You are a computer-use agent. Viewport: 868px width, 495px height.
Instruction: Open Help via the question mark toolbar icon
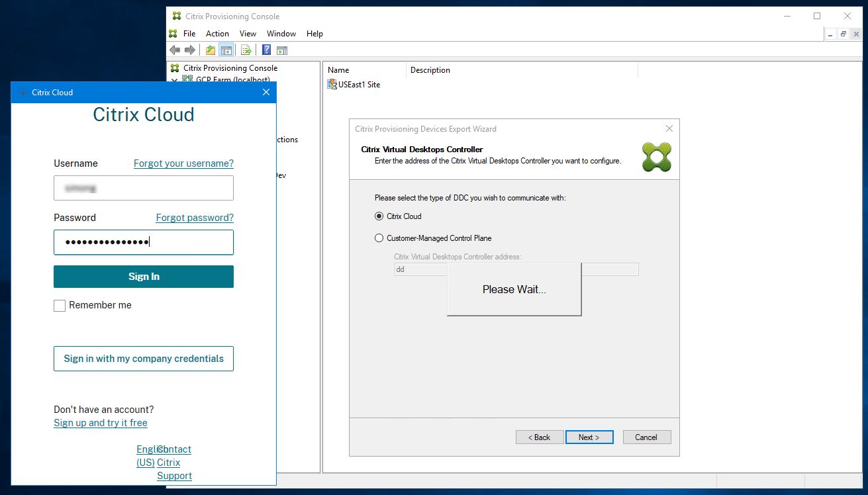265,50
